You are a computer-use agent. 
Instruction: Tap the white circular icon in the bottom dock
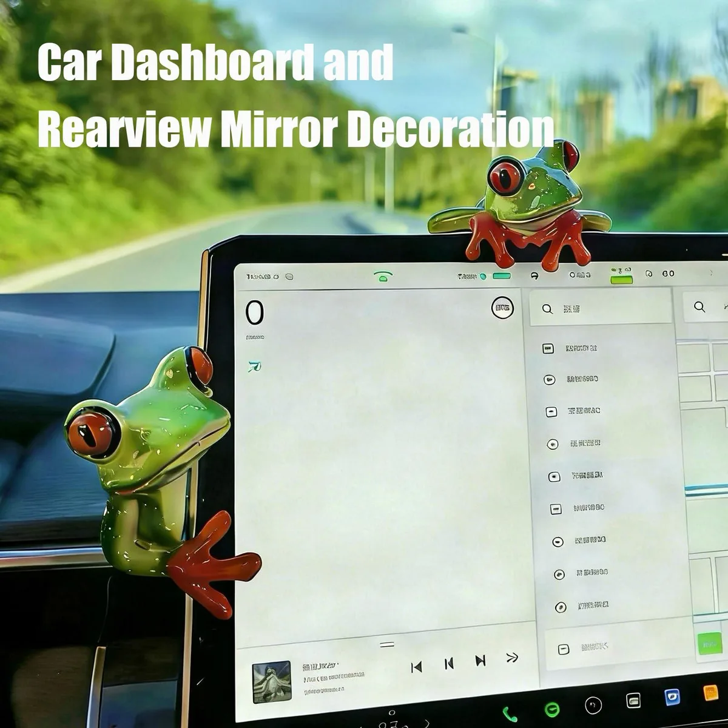click(x=593, y=705)
